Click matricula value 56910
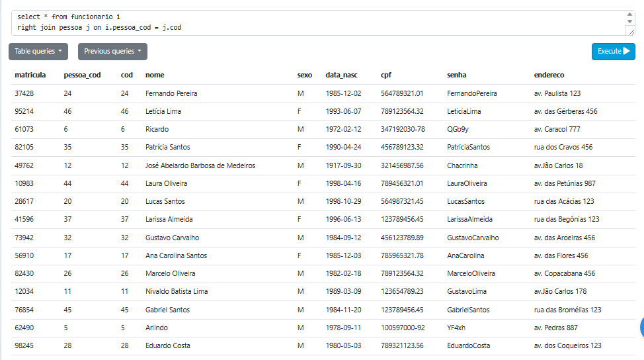This screenshot has height=360, width=644. point(24,255)
